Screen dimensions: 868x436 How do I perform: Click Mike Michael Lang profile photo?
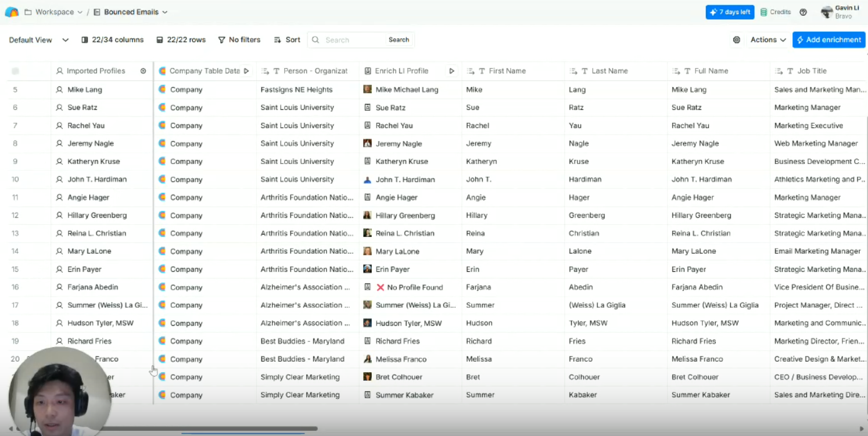(x=368, y=89)
